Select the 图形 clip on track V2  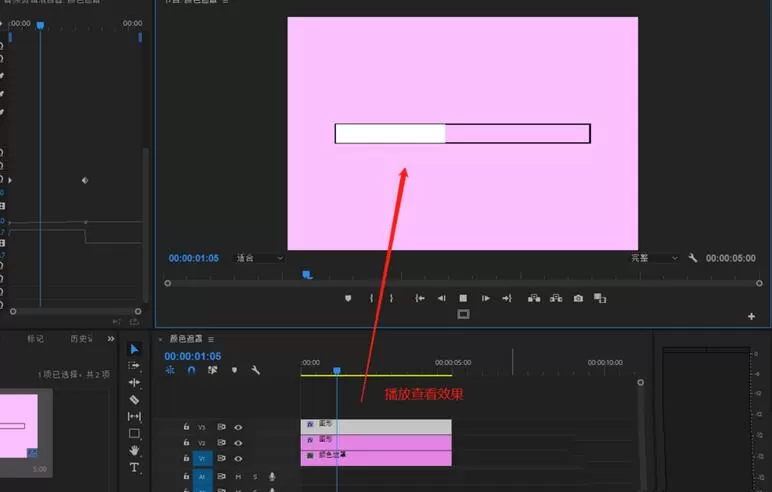pyautogui.click(x=376, y=442)
